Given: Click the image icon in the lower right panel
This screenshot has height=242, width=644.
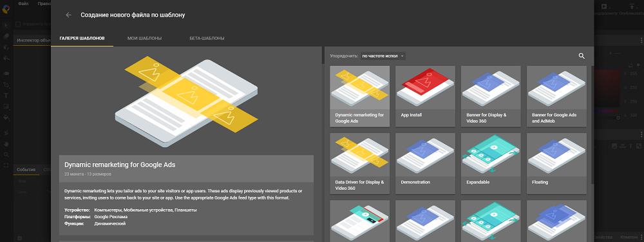Looking at the screenshot, I should (x=615, y=146).
